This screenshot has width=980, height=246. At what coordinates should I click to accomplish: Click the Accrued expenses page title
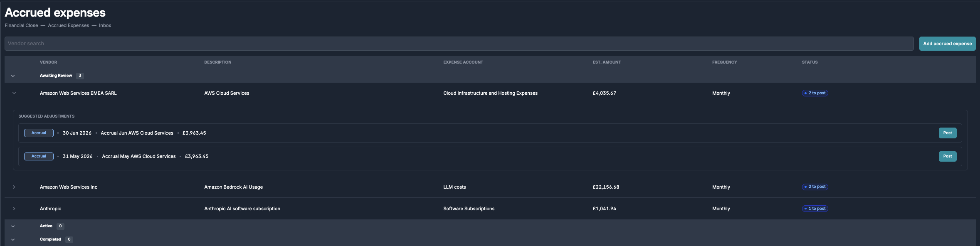tap(55, 12)
